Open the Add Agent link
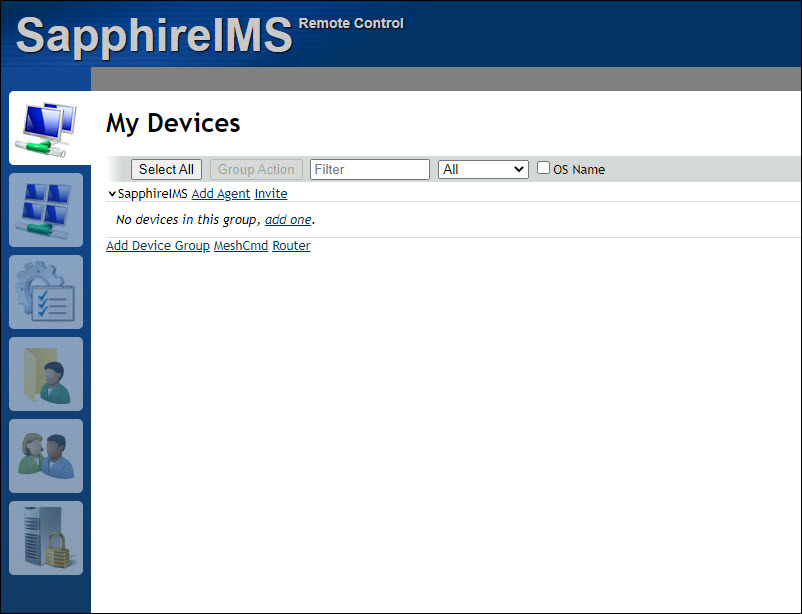The width and height of the screenshot is (802, 614). point(221,193)
